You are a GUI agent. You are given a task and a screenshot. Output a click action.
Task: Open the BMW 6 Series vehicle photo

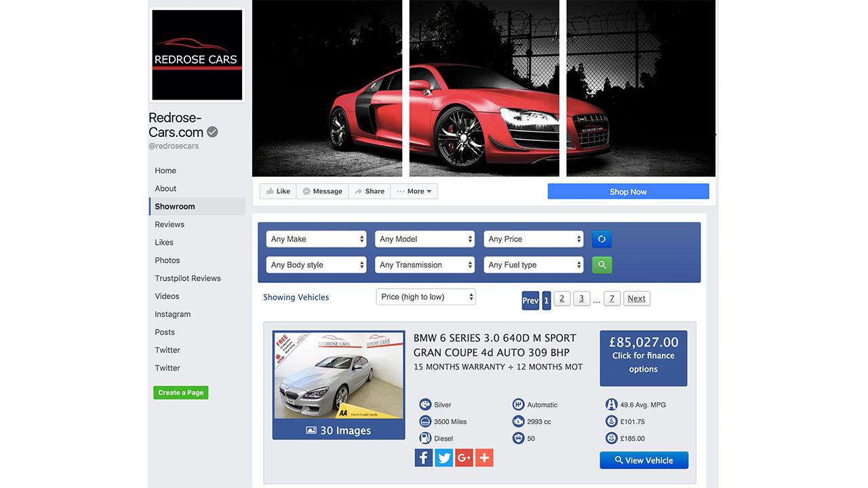(338, 376)
